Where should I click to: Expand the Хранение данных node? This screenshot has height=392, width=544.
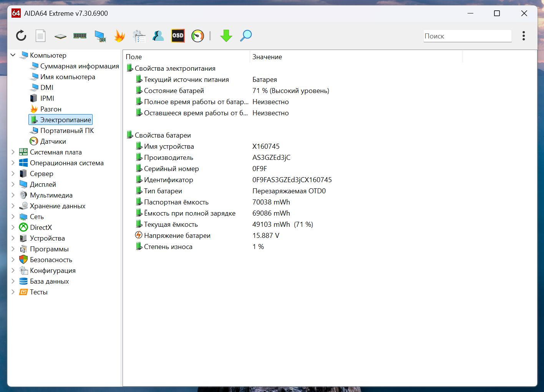pyautogui.click(x=13, y=206)
